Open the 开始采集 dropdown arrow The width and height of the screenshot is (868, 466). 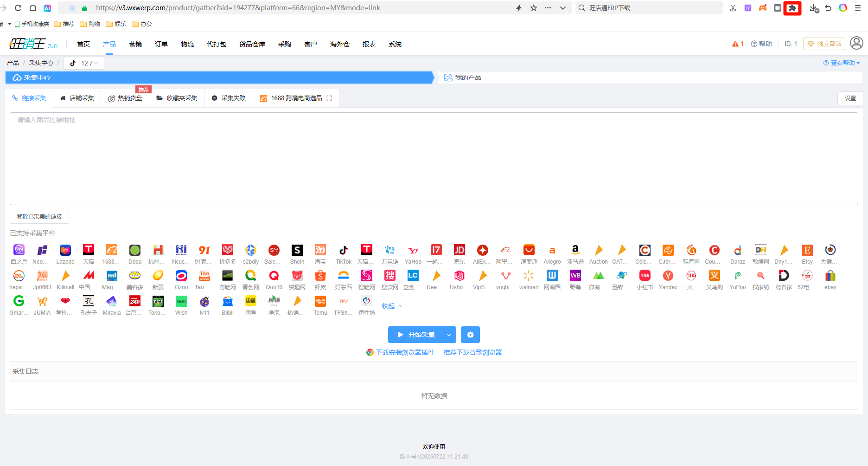coord(449,335)
